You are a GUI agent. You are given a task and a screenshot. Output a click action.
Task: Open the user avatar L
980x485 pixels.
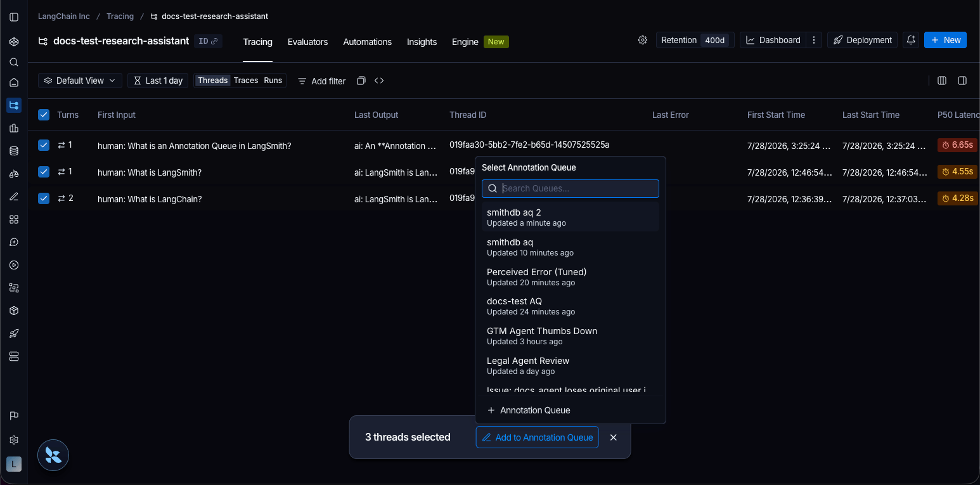pyautogui.click(x=14, y=464)
